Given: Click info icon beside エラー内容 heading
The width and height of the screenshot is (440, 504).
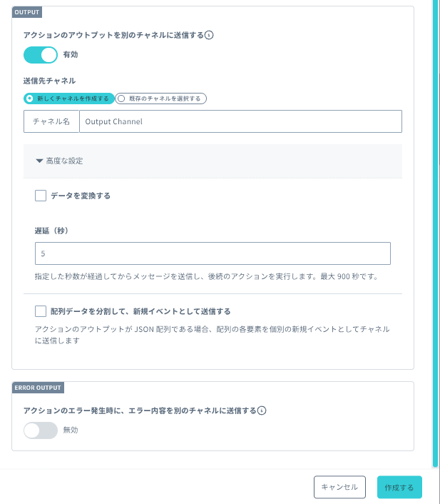Looking at the screenshot, I should coord(262,410).
